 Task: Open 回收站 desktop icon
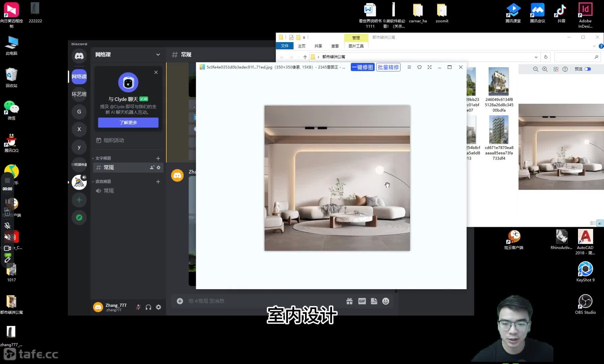point(11,78)
